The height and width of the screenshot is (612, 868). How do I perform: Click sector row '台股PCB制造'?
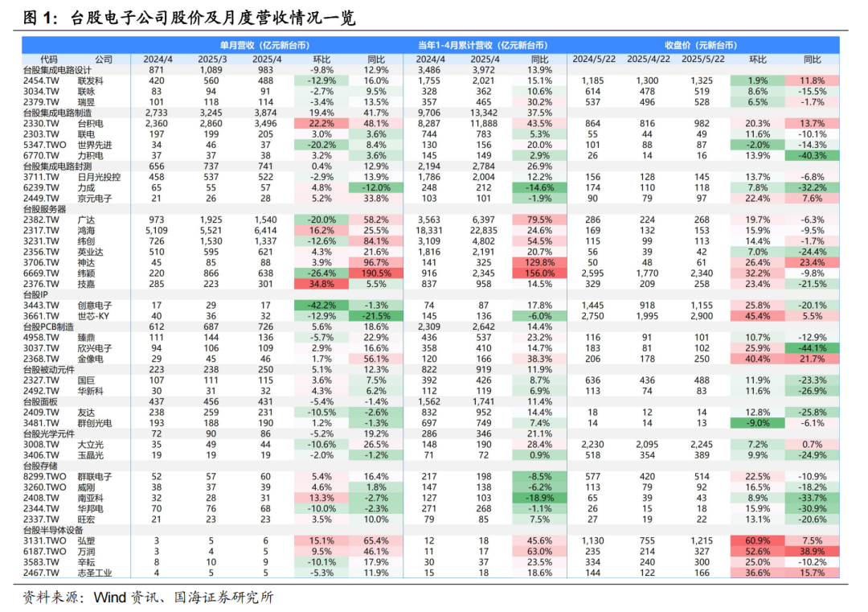tap(431, 327)
